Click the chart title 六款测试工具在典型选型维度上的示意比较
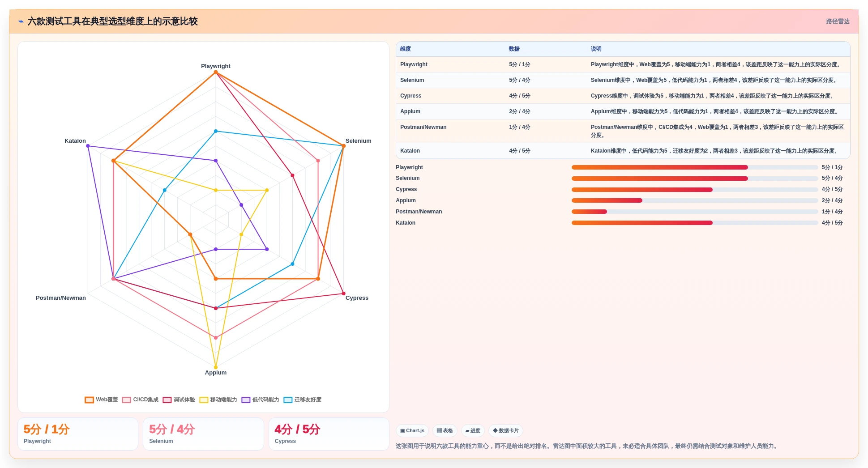Image resolution: width=868 pixels, height=468 pixels. click(112, 21)
